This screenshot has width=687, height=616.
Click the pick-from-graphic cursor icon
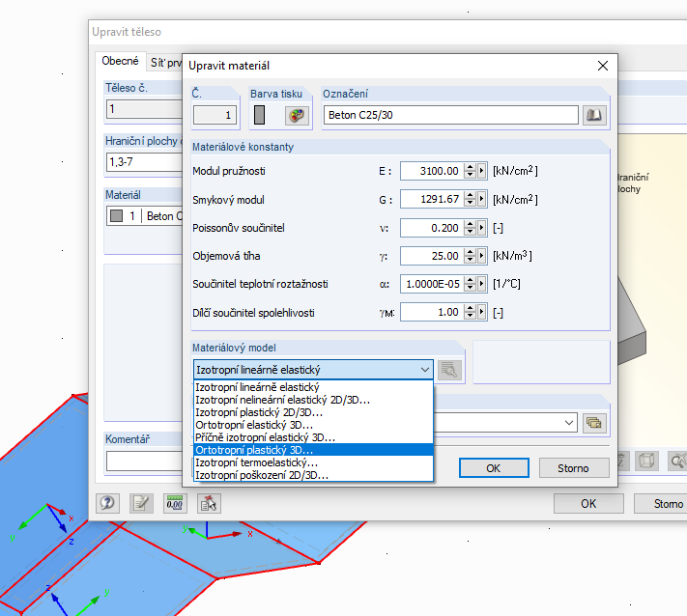pyautogui.click(x=209, y=503)
